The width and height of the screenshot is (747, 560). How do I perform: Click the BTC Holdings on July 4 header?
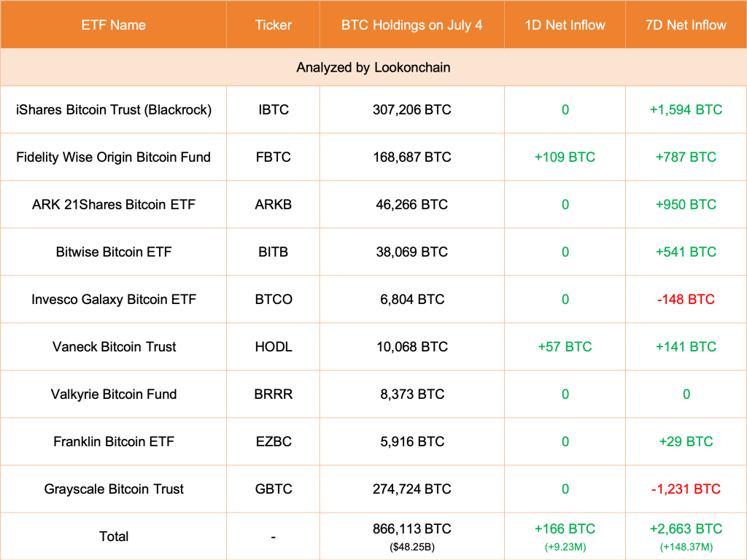(x=411, y=25)
